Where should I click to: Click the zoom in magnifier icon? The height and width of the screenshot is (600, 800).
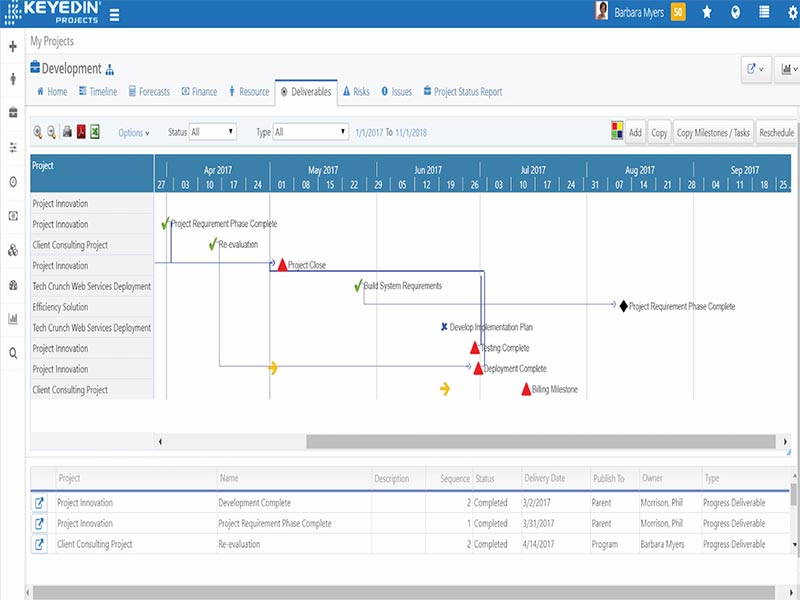[x=38, y=132]
